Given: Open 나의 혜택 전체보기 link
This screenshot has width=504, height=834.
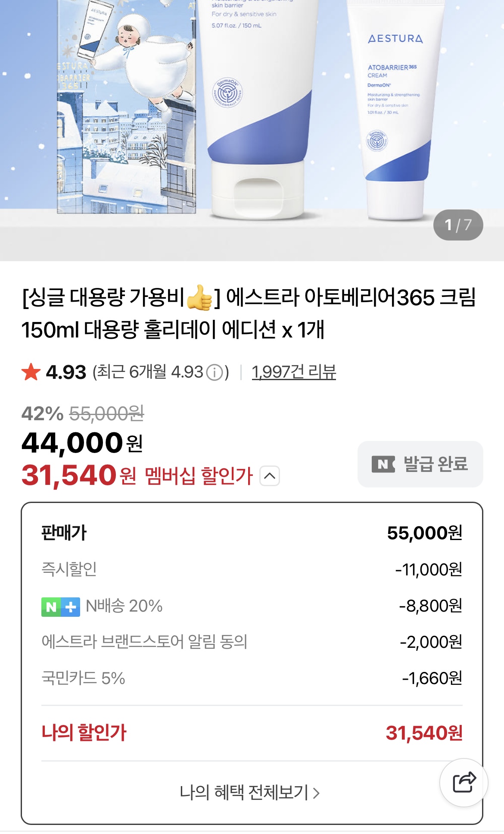Looking at the screenshot, I should click(250, 792).
